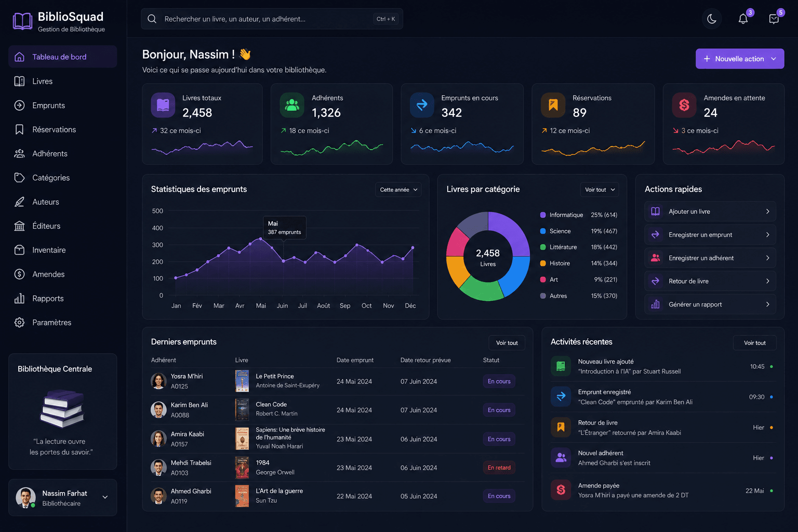Screen dimensions: 798x532
Task: Click the Nouveau livre ajouté activity icon
Action: pos(561,366)
